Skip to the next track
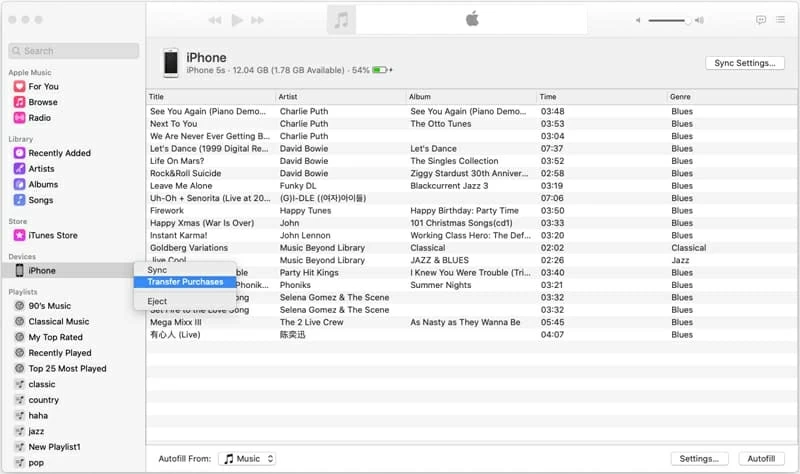 coord(259,20)
